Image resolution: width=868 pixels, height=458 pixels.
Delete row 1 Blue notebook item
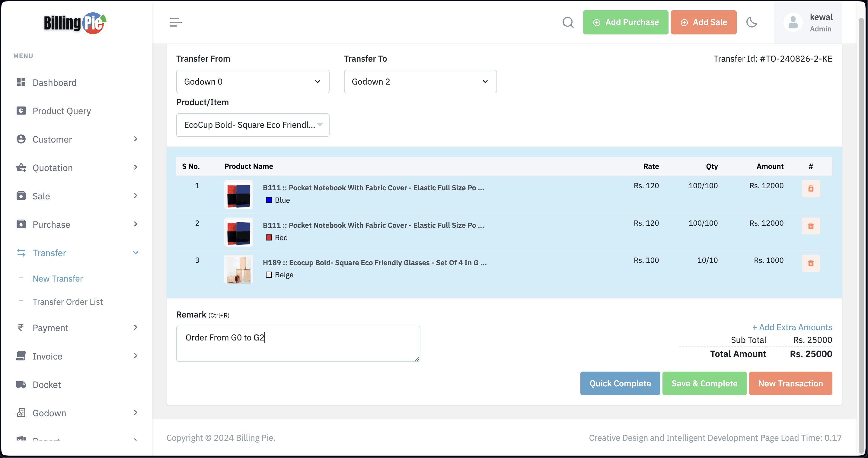point(811,188)
